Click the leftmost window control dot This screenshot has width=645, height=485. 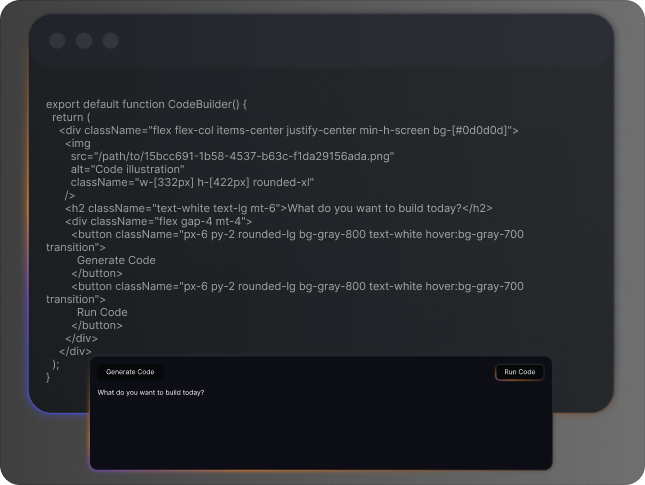click(x=57, y=41)
